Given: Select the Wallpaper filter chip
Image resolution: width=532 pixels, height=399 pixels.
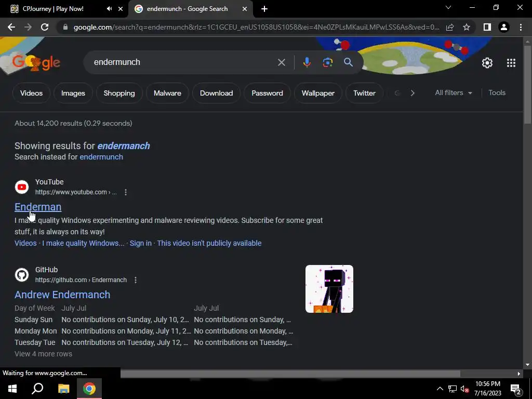Looking at the screenshot, I should (318, 93).
